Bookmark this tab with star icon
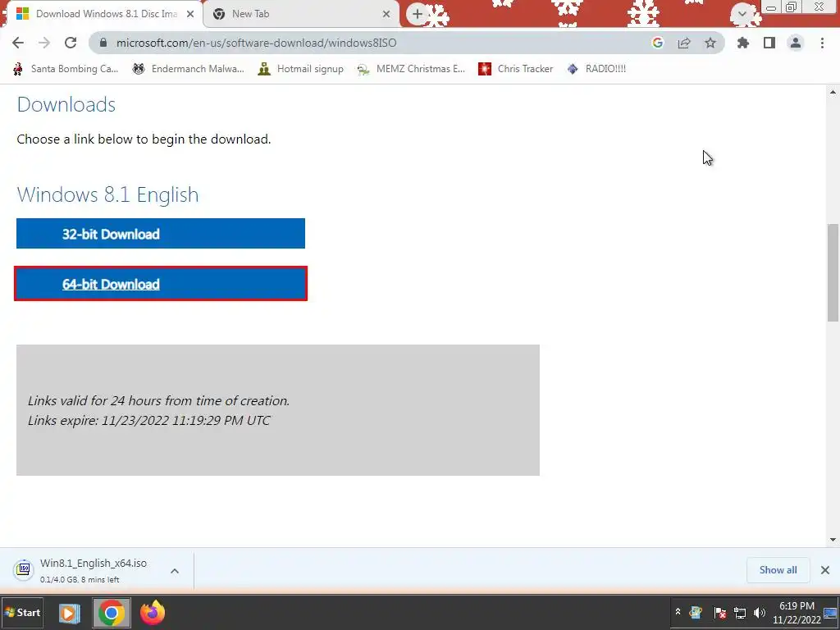840x630 pixels. tap(710, 43)
